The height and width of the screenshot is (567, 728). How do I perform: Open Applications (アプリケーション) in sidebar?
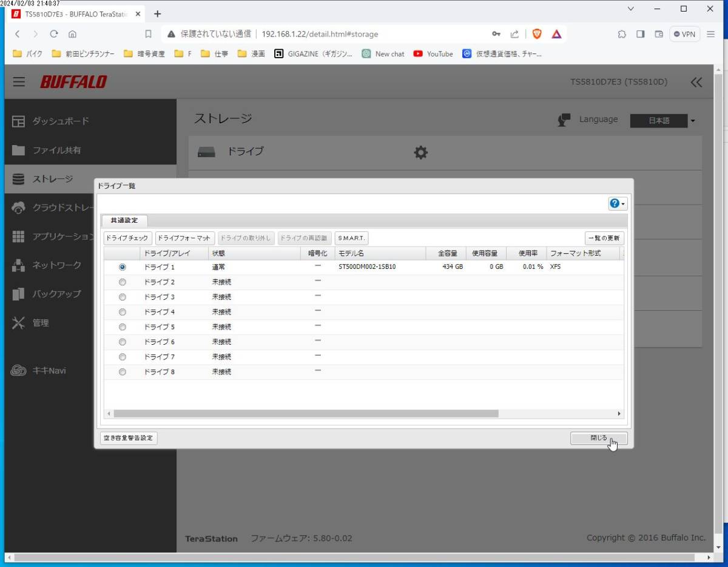click(50, 236)
